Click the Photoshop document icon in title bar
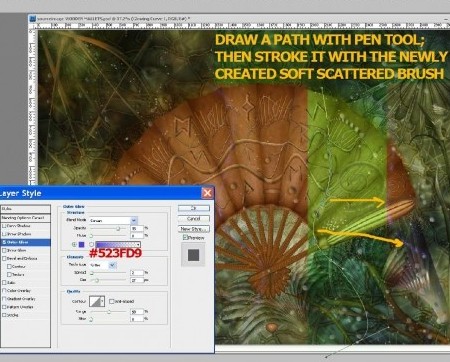The width and height of the screenshot is (450, 362). 33,19
